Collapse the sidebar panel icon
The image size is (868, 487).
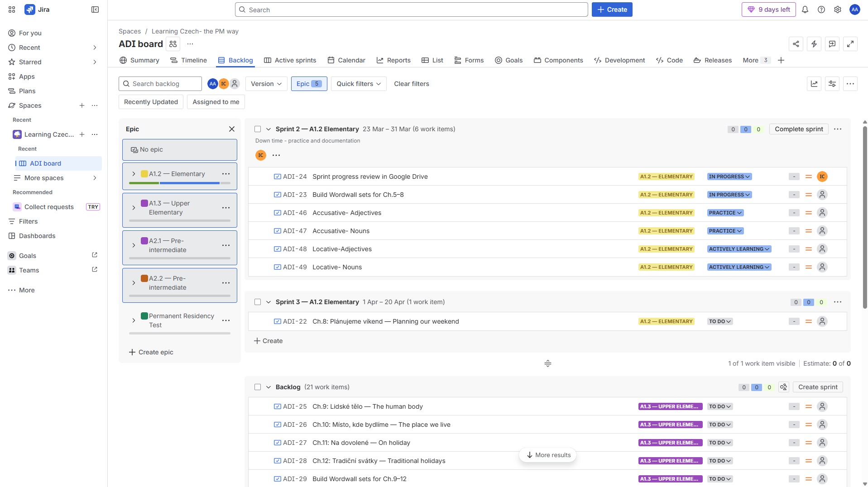point(95,10)
